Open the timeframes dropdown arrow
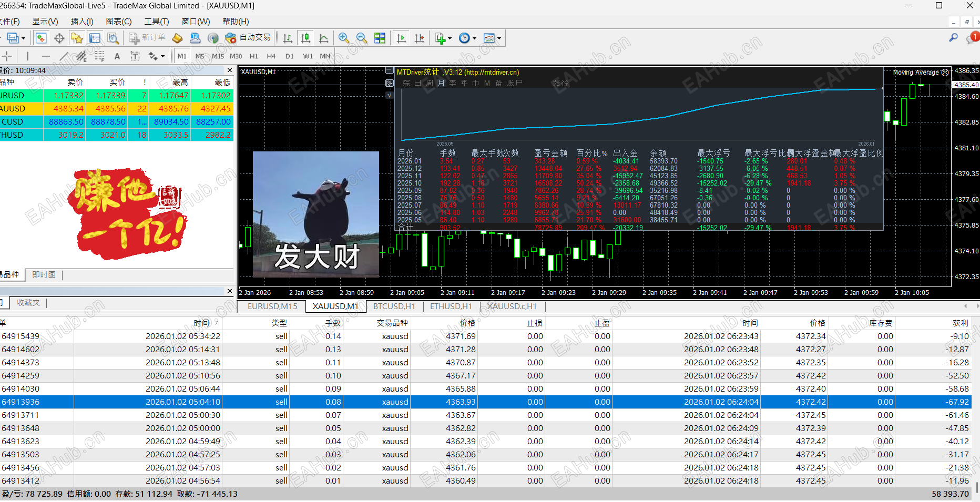The width and height of the screenshot is (980, 502). 473,38
